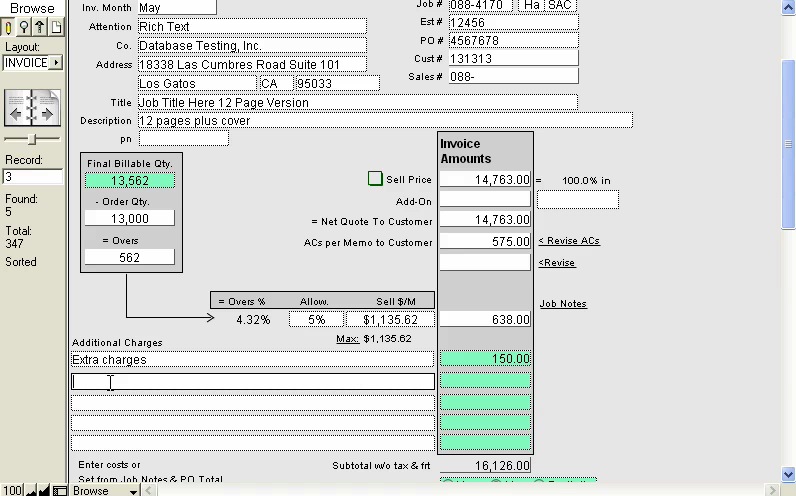Click the Sell $/M field $1,135.62
The height and width of the screenshot is (496, 796).
pyautogui.click(x=390, y=319)
